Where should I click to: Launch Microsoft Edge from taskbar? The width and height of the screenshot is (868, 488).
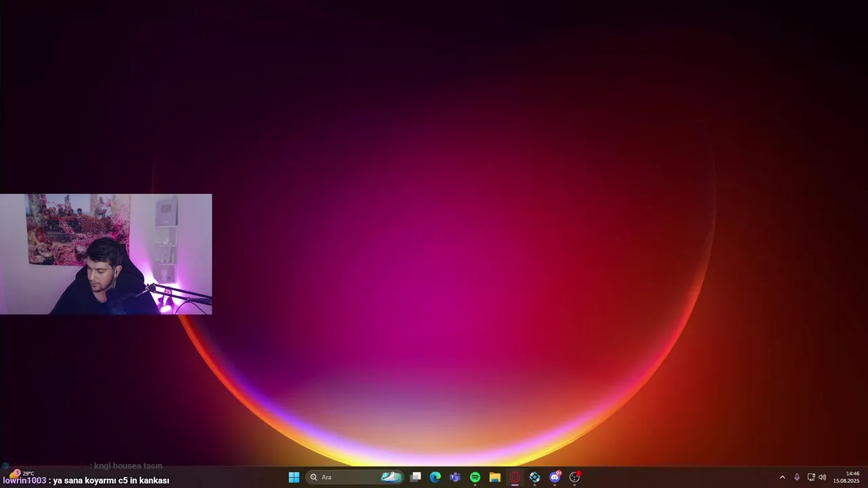click(435, 477)
